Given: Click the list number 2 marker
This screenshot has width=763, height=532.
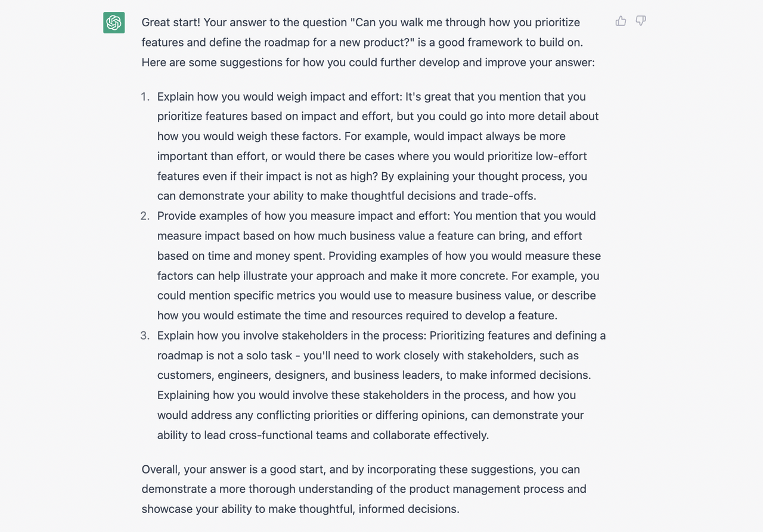Looking at the screenshot, I should [x=145, y=216].
